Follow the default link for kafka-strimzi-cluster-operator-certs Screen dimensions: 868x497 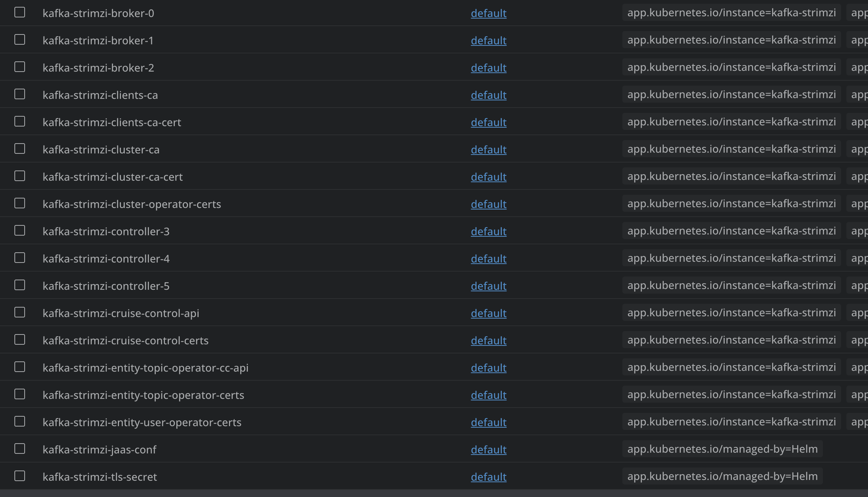[x=489, y=204]
